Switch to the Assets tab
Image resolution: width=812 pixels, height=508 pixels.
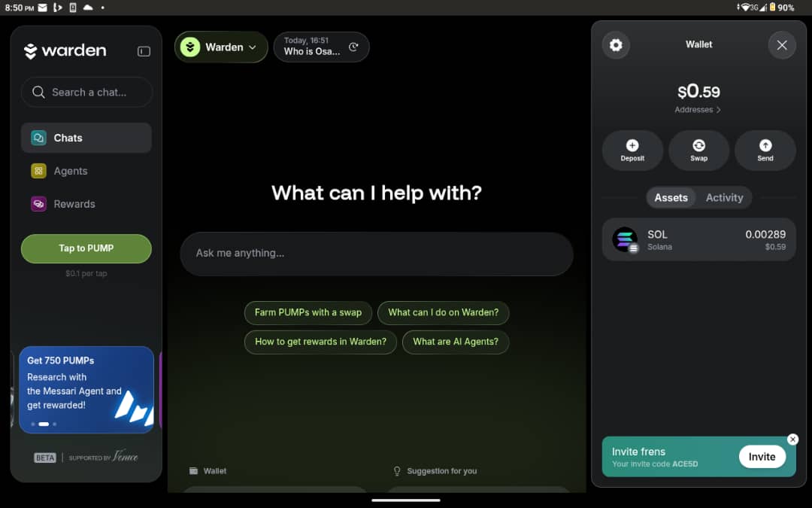[x=671, y=197]
